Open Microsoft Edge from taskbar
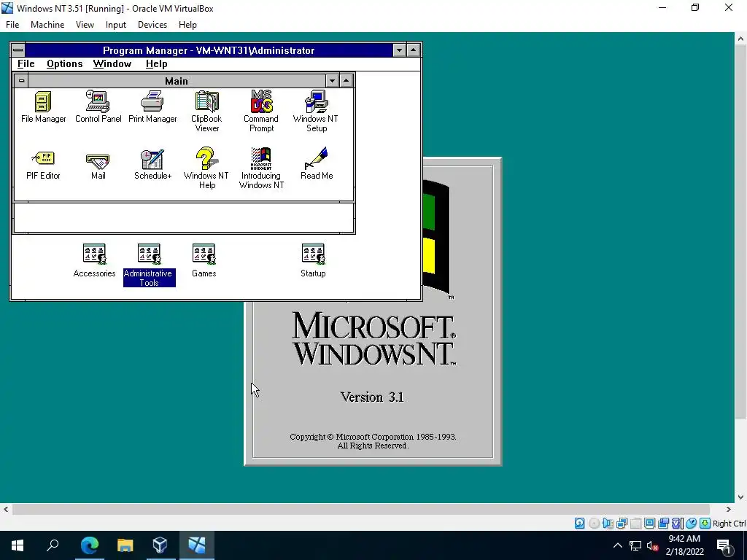This screenshot has height=560, width=747. (x=89, y=545)
